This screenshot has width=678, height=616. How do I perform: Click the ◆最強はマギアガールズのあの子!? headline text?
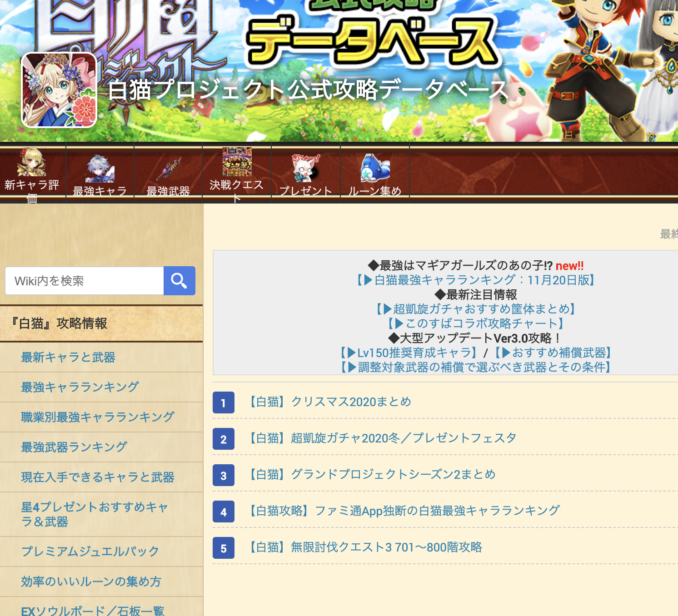[x=460, y=265]
